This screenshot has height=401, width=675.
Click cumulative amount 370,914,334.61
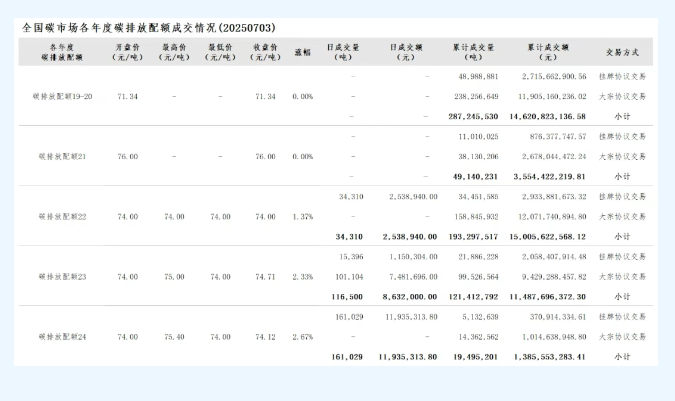click(x=558, y=317)
